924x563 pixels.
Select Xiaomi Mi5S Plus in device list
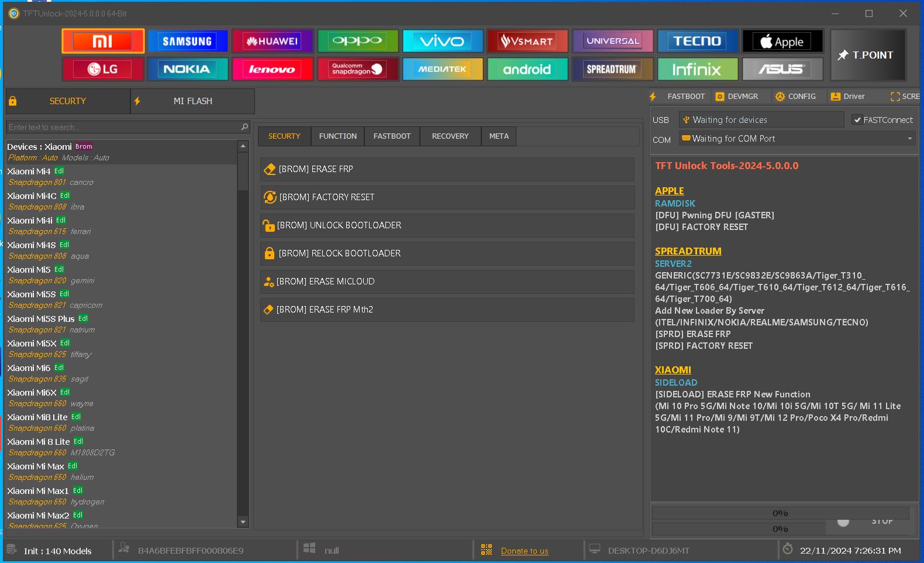(x=122, y=324)
